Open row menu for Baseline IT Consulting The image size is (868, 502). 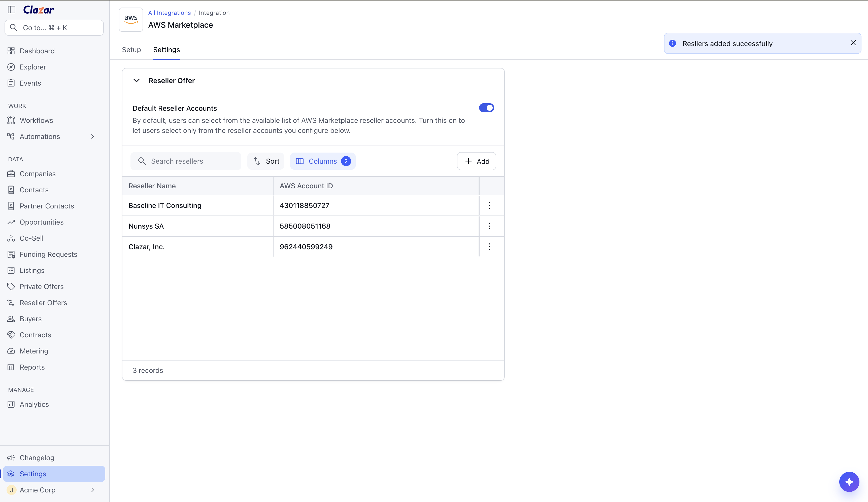click(489, 205)
